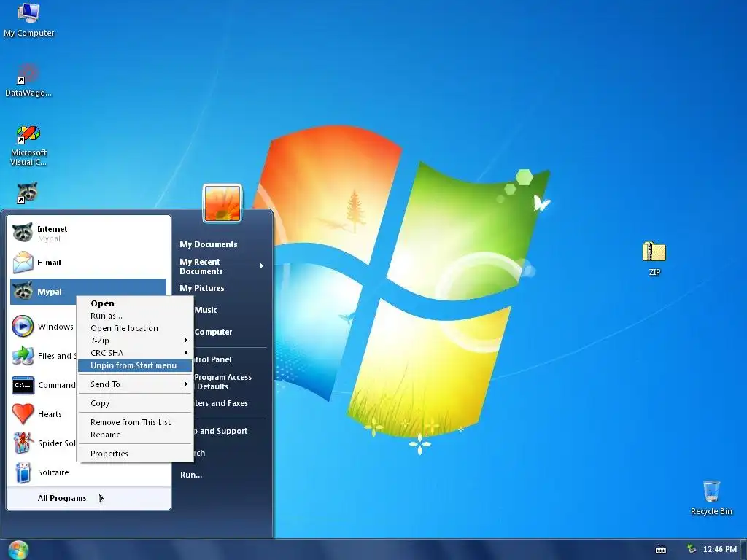Expand the Send To submenu
This screenshot has width=747, height=560.
135,384
